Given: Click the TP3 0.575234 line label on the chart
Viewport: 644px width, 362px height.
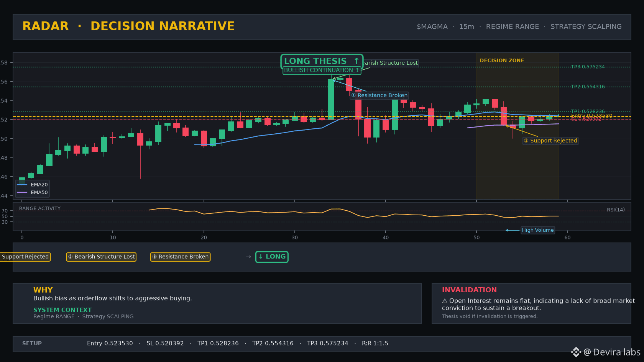Looking at the screenshot, I should (588, 67).
